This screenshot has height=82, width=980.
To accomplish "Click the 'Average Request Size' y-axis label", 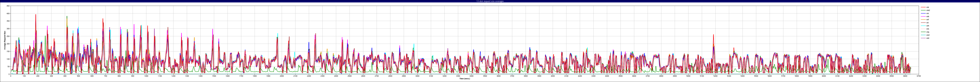I will click(5, 40).
